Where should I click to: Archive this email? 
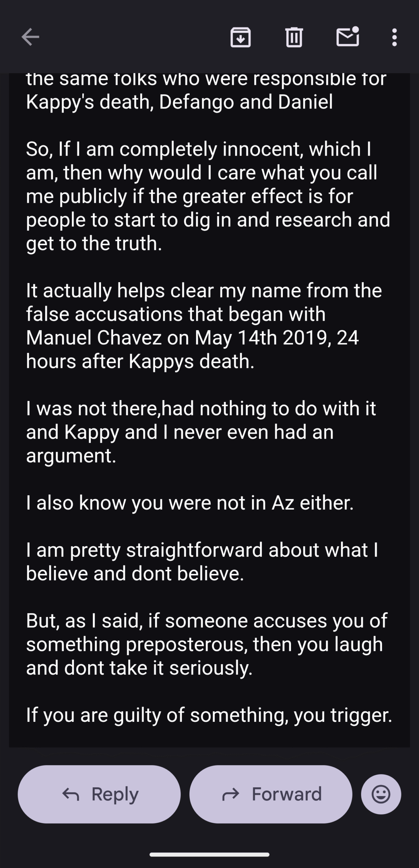tap(240, 37)
